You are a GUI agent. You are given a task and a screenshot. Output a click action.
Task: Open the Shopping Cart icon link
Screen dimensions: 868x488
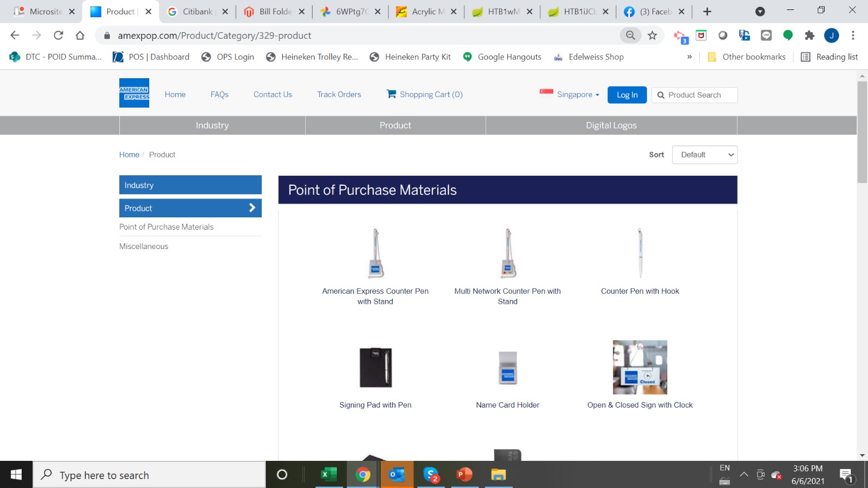tap(391, 94)
